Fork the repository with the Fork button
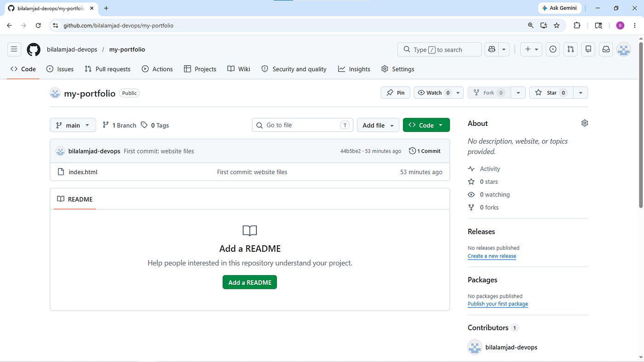 489,92
